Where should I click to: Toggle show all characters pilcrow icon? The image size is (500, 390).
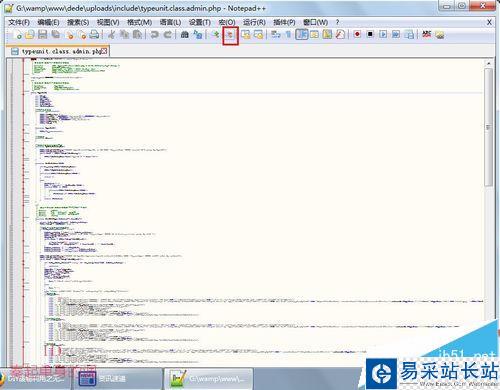(288, 34)
